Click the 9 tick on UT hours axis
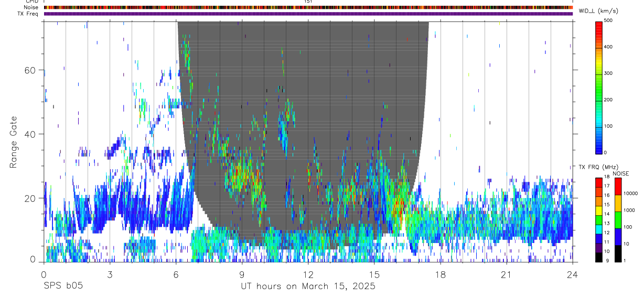 click(x=242, y=274)
